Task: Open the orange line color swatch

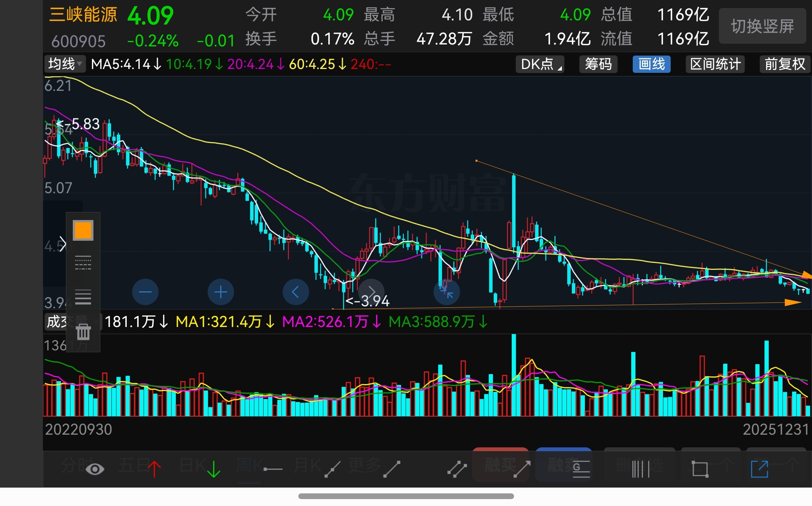Action: pos(83,230)
